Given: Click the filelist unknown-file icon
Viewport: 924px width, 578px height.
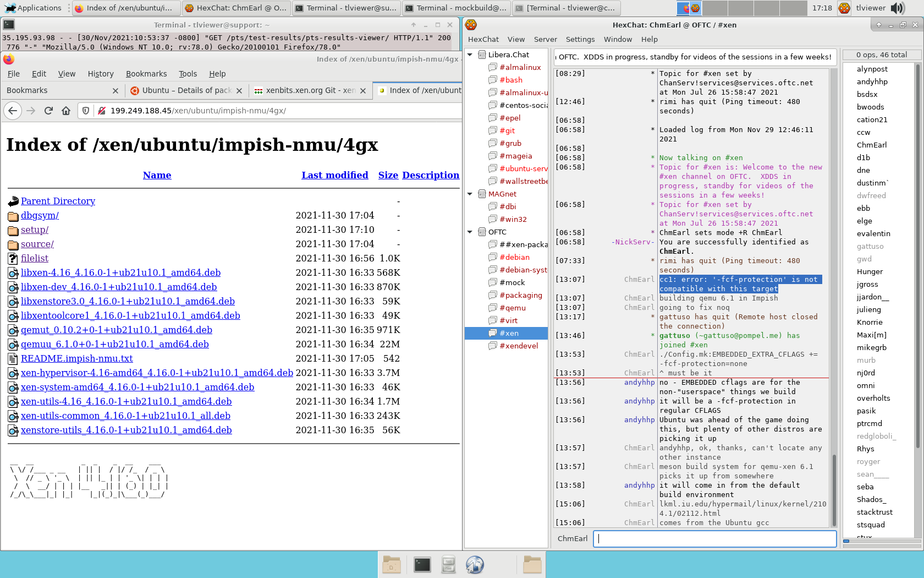Looking at the screenshot, I should [13, 259].
